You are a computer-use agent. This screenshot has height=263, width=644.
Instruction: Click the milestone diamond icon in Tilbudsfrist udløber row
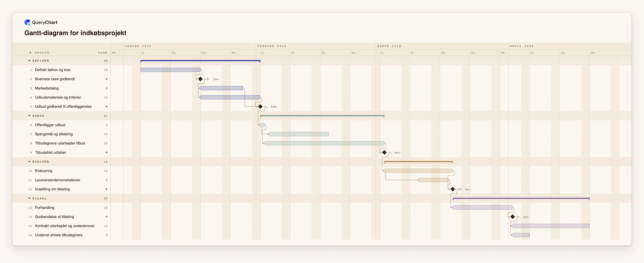pos(107,152)
